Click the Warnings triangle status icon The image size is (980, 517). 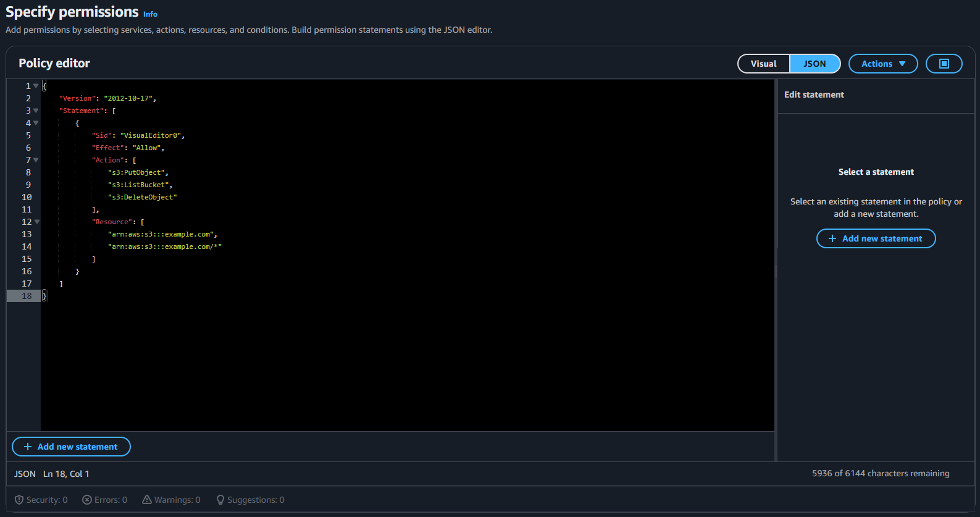(147, 500)
